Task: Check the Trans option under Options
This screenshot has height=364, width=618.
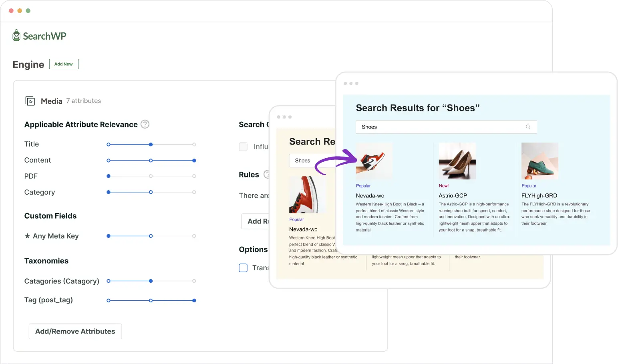Action: click(x=243, y=268)
